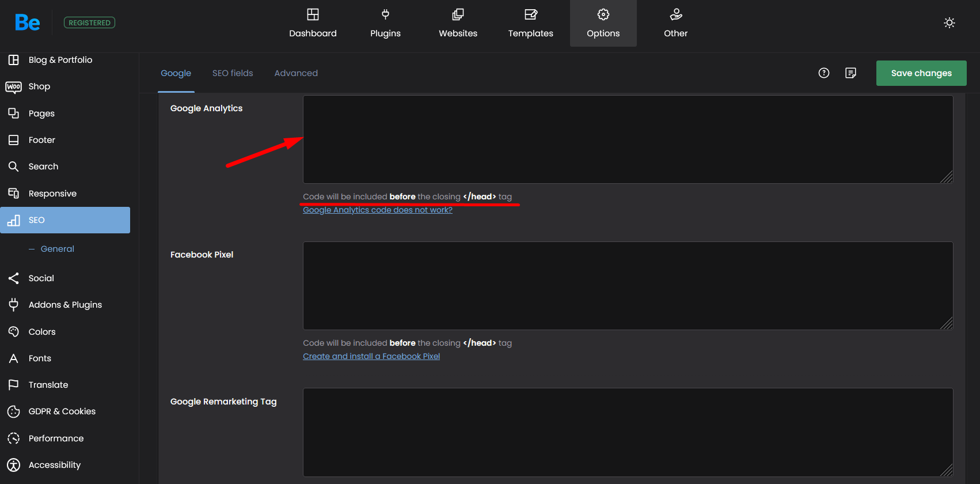Open the Pages sidebar label
This screenshot has height=484, width=980.
(x=41, y=114)
